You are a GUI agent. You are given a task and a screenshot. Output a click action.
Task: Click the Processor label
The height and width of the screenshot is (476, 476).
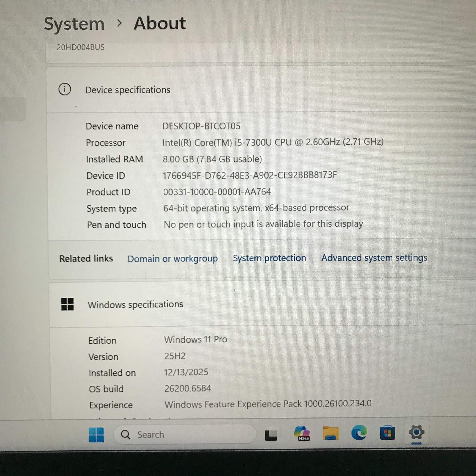click(x=106, y=143)
